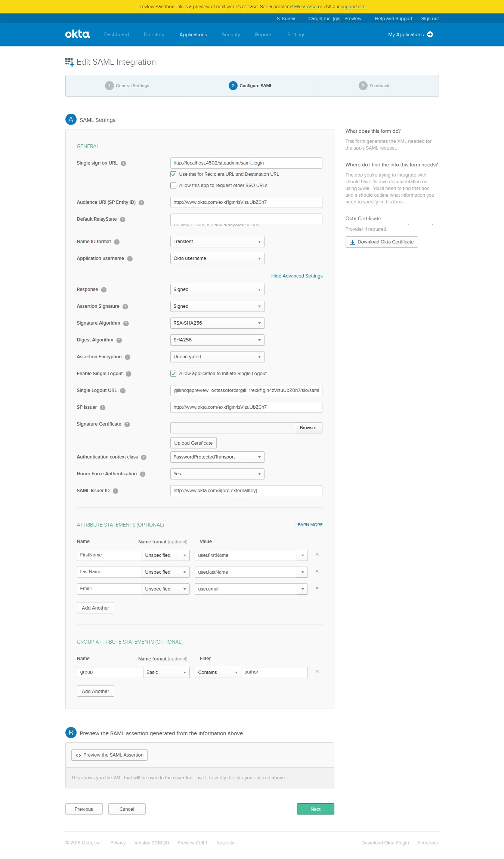Click help icon beside Application username
The width and height of the screenshot is (504, 859).
[x=130, y=259]
